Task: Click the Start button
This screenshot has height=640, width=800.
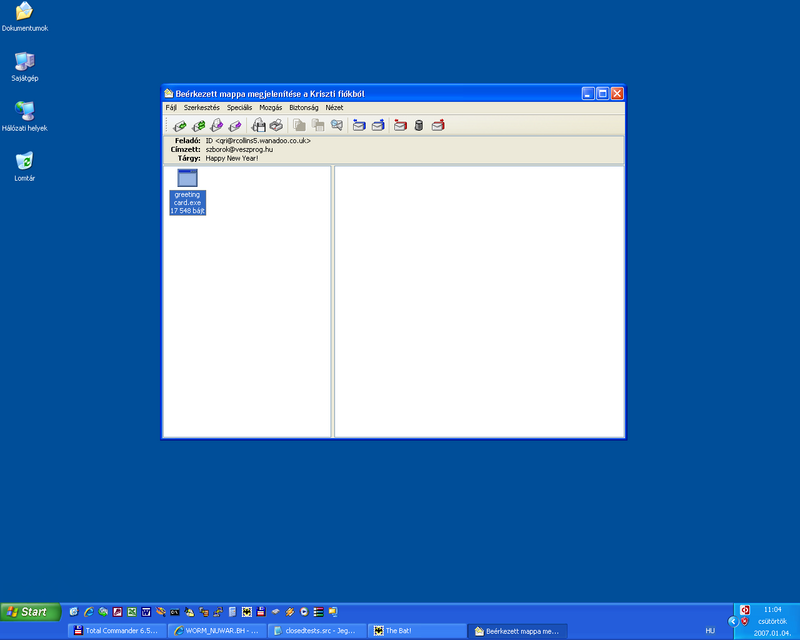Action: tap(30, 611)
